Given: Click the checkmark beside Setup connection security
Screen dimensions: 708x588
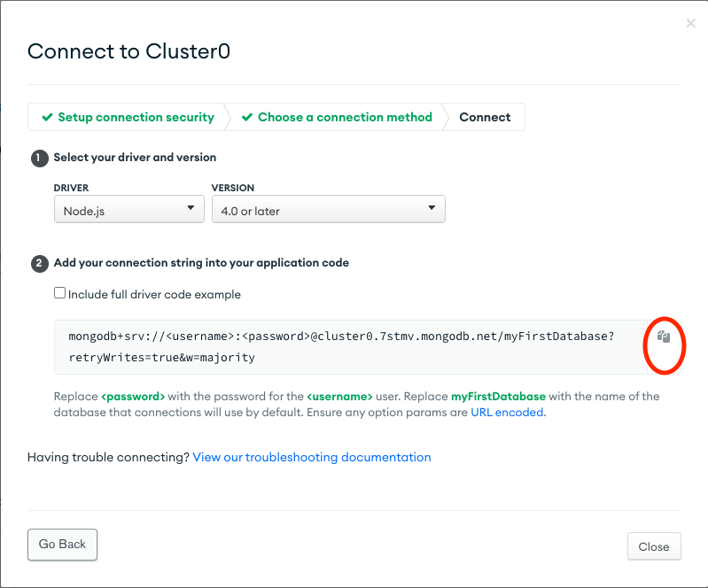Looking at the screenshot, I should point(47,117).
